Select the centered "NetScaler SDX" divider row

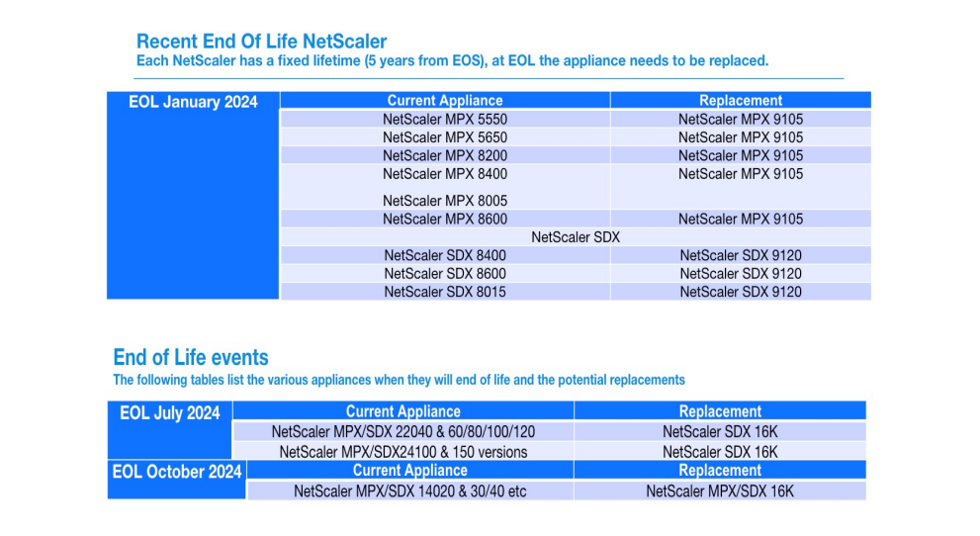coord(575,237)
